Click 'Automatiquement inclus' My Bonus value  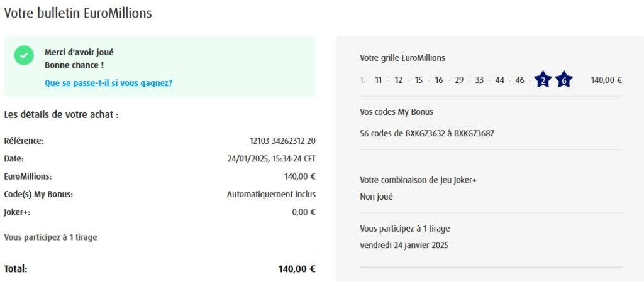click(x=271, y=194)
